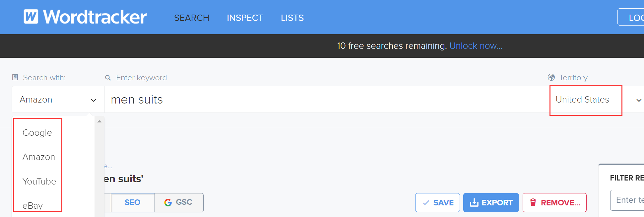Switch to the SEO tab

[x=133, y=202]
